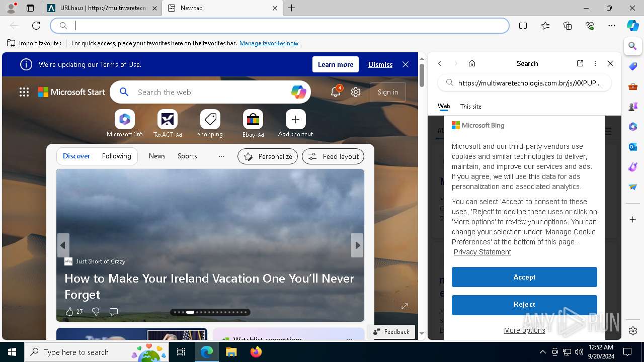Open the Microsoft Start app launcher grid

click(24, 92)
